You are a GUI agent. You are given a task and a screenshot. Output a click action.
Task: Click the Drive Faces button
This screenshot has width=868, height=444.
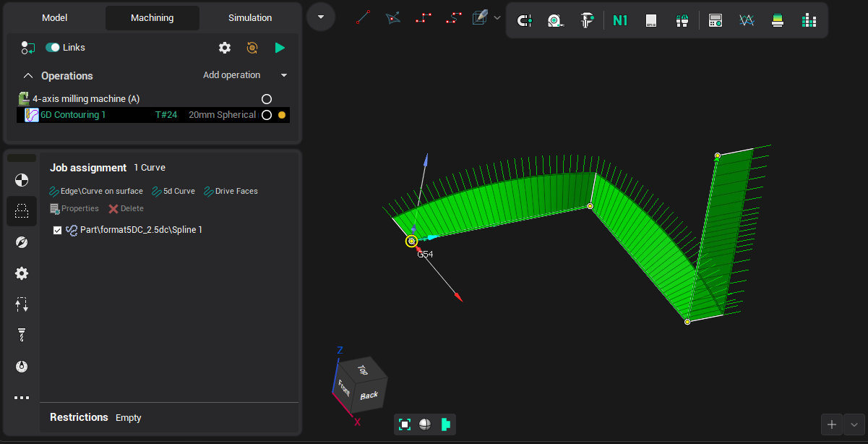click(231, 192)
